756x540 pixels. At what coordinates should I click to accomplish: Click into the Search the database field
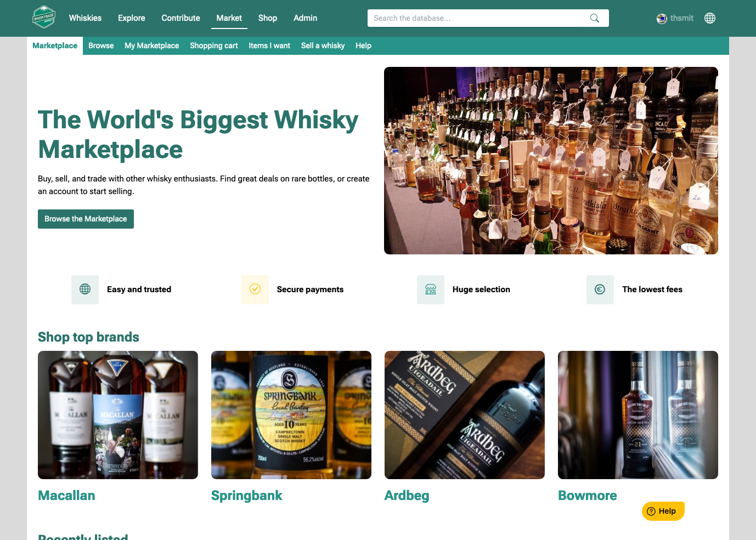coord(477,18)
